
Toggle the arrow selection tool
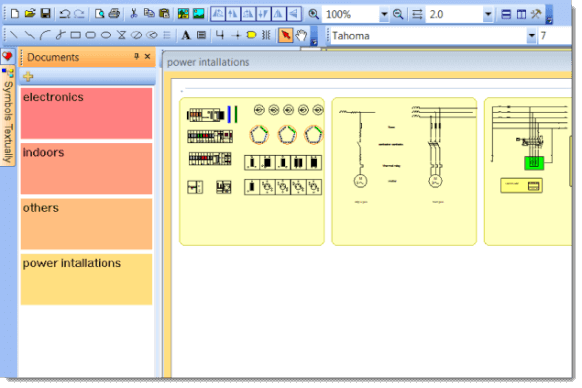coord(286,35)
